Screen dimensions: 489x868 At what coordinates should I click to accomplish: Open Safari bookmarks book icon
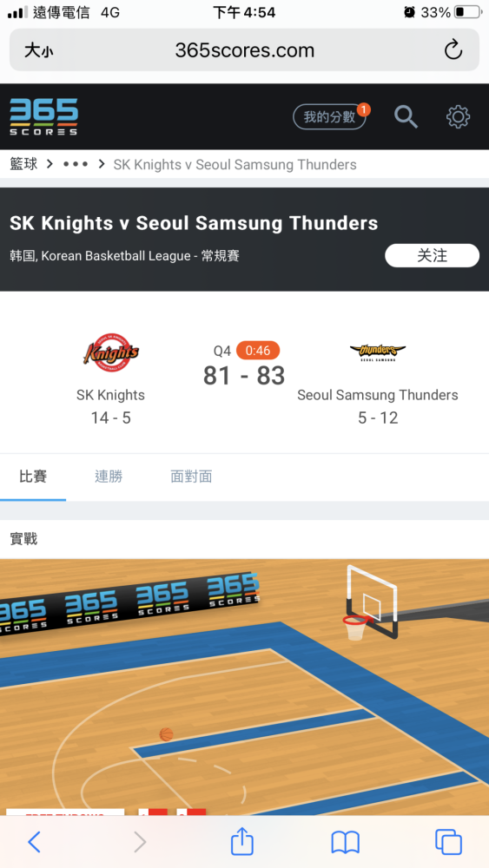345,843
